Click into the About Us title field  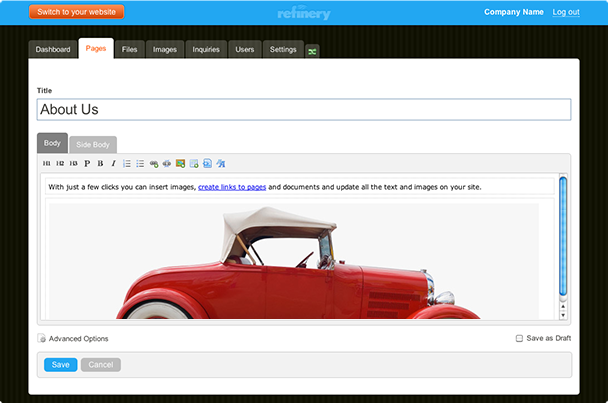[304, 110]
